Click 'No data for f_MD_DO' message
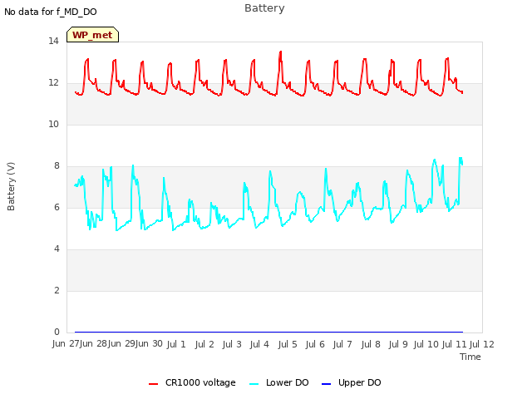Viewport: 532px width, 399px height. pyautogui.click(x=51, y=12)
